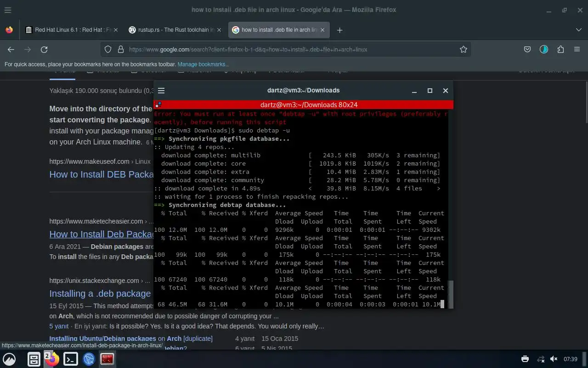This screenshot has width=588, height=368.
Task: Click 'sudo debtap -u' command line text
Action: 264,131
